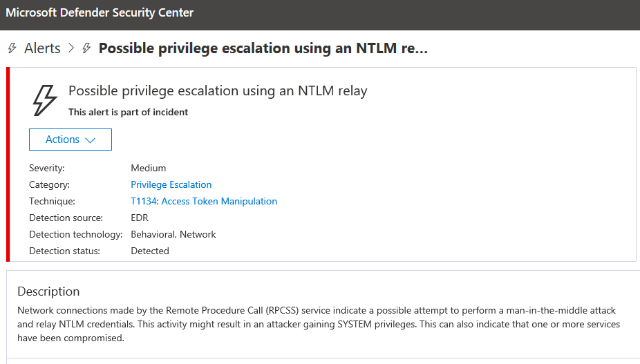Screen dimensions: 640x364
Task: Click 'This alert is part of incident' text
Action: 128,112
